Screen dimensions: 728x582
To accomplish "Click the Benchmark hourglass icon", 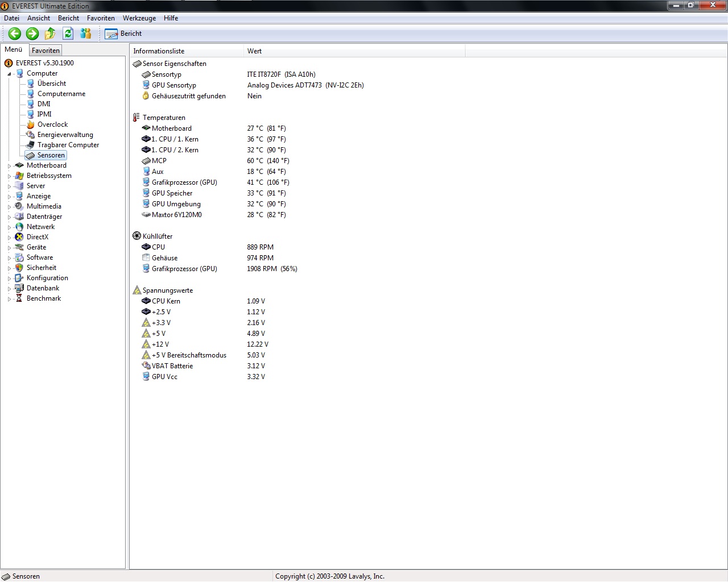I will [x=19, y=298].
